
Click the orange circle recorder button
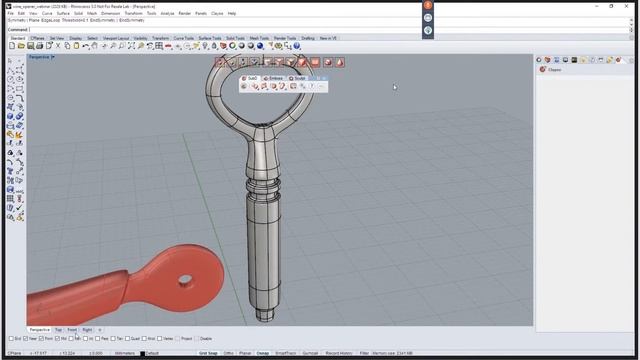click(x=428, y=5)
